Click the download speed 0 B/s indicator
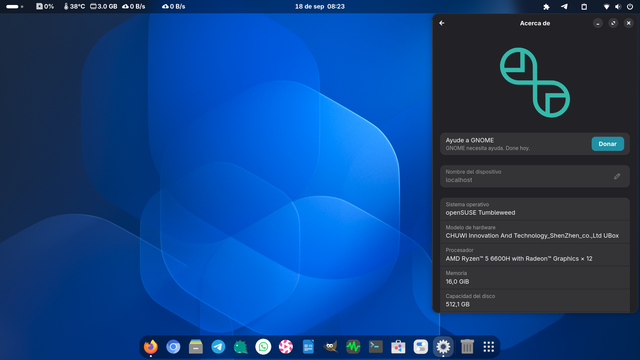Image resolution: width=640 pixels, height=360 pixels. coord(173,7)
